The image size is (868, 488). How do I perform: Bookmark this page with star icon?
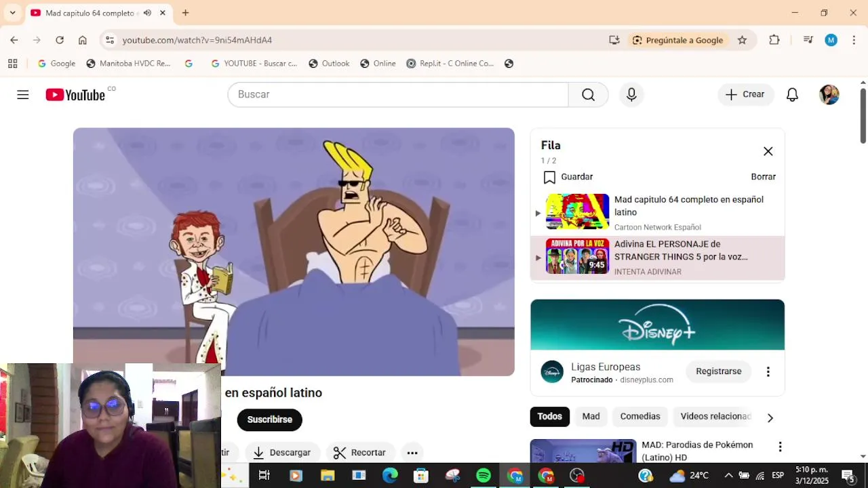742,40
